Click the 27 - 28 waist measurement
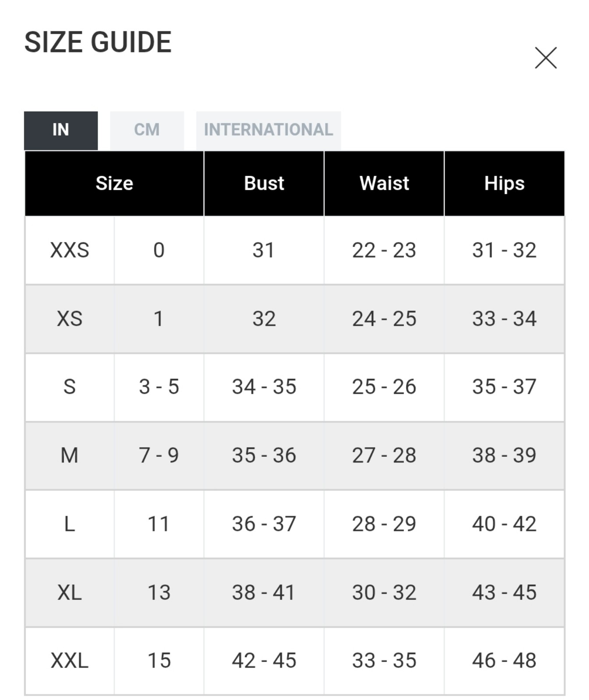 tap(384, 455)
